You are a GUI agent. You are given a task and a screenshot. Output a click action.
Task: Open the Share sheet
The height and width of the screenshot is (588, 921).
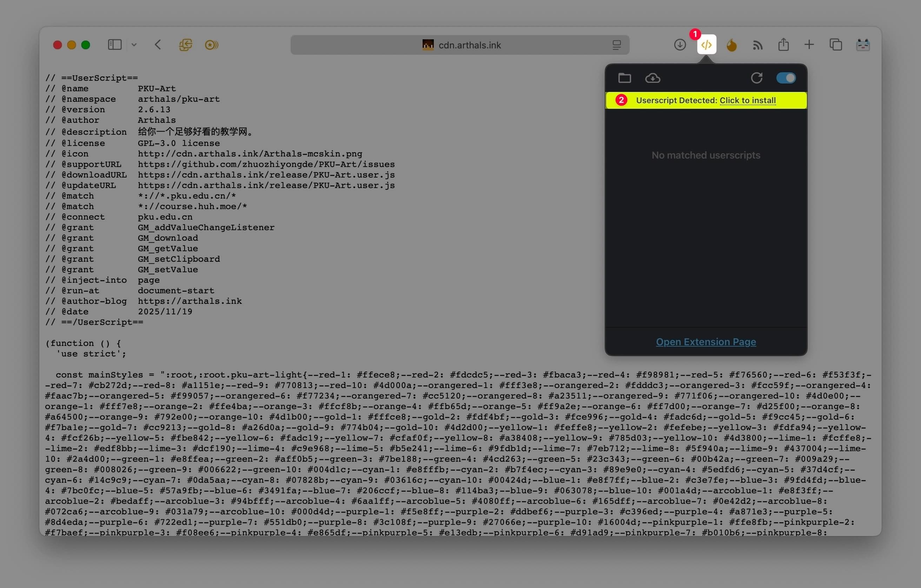click(x=784, y=45)
